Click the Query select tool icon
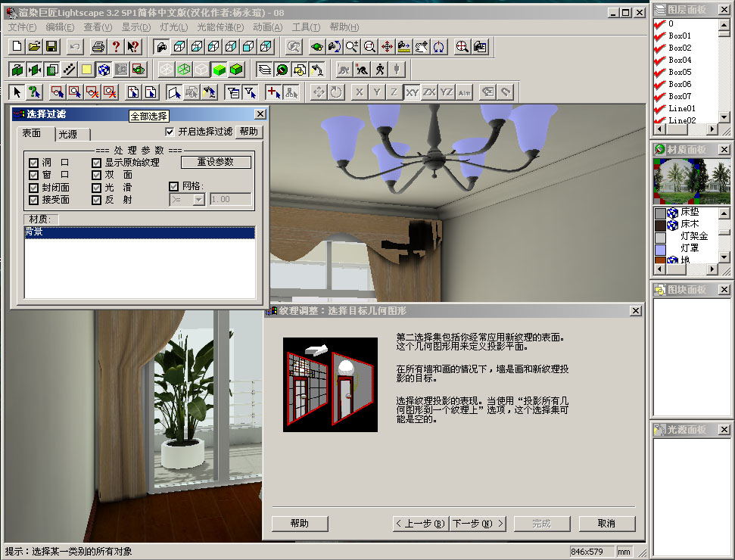 click(x=34, y=92)
